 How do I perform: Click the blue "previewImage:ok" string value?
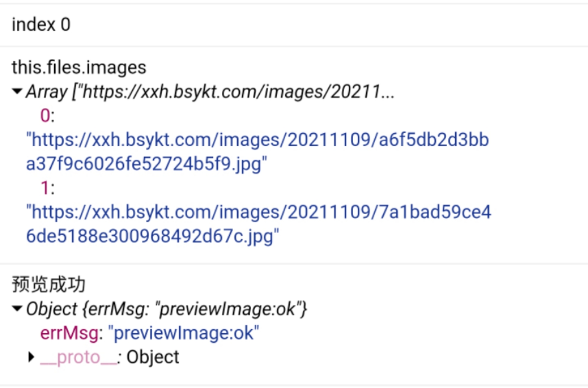coord(183,333)
